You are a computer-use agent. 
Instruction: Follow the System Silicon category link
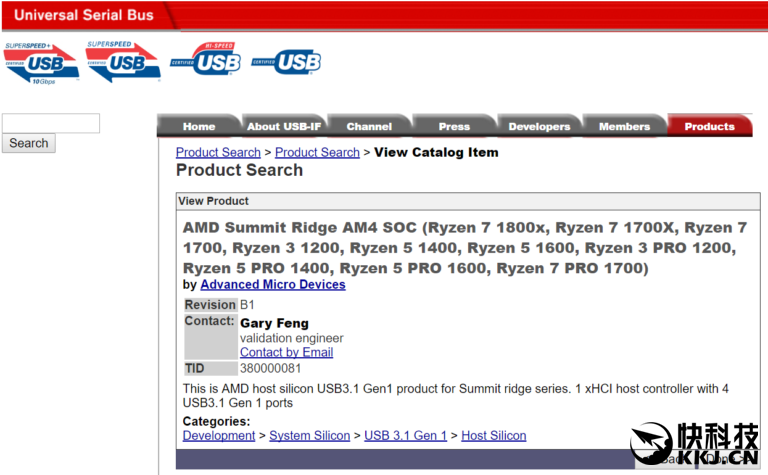point(310,435)
